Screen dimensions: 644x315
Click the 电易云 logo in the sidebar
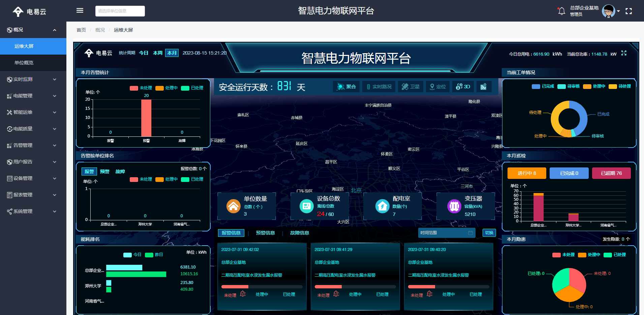[x=29, y=12]
